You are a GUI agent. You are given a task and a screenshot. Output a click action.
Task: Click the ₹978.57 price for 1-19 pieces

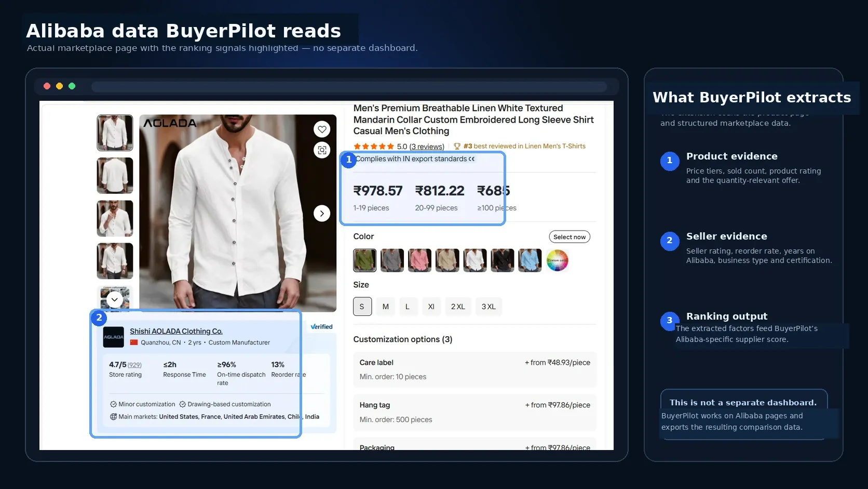tap(378, 191)
